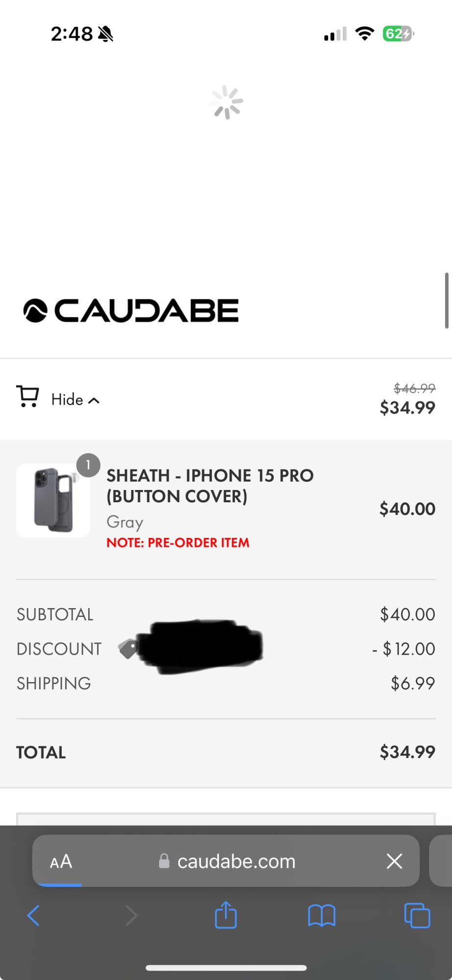Stop page loading with the X button

point(394,861)
